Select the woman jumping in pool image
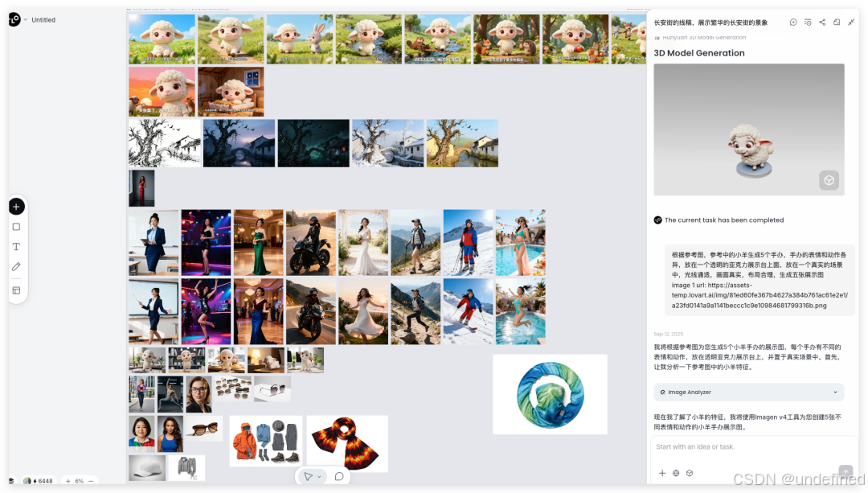Viewport: 868px width, 493px height. [521, 312]
